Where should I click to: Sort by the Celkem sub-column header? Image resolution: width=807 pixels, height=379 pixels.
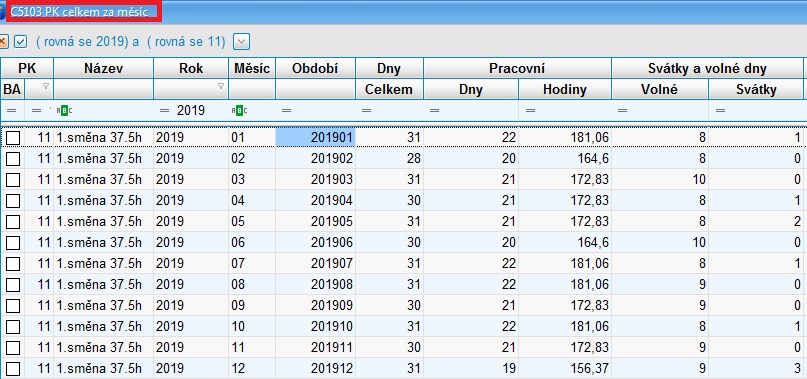(389, 89)
